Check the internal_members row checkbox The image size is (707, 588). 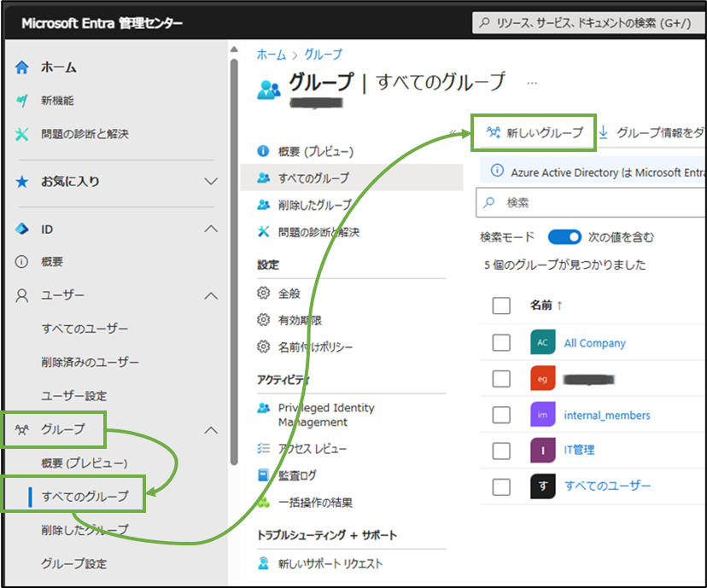click(501, 415)
